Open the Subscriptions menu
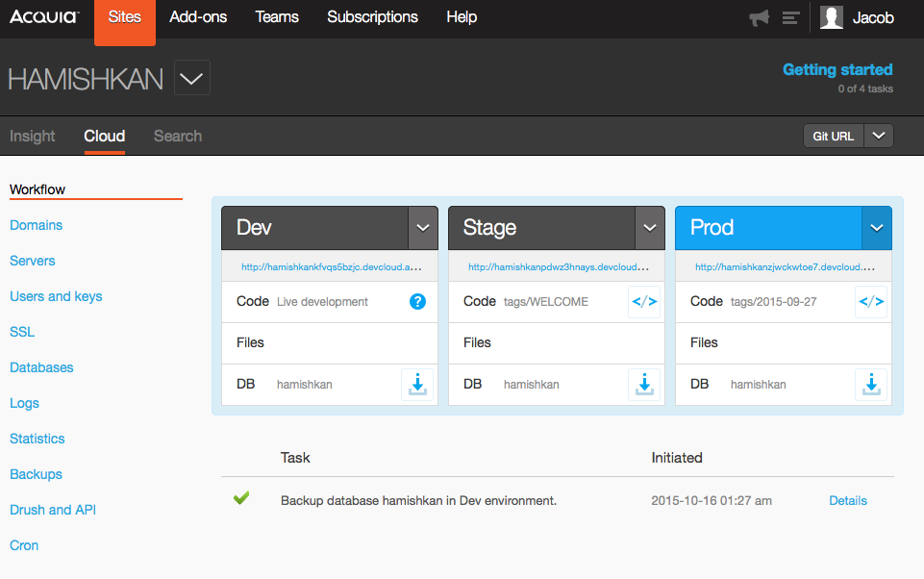 click(x=372, y=17)
